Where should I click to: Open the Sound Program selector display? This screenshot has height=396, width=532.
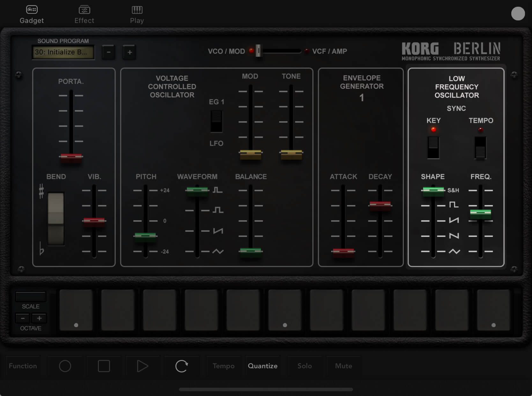click(x=63, y=52)
